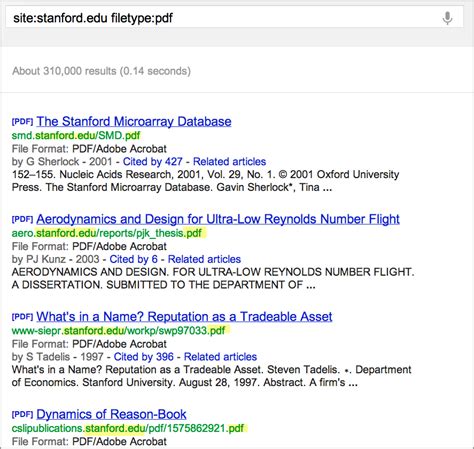Open What's in a Name? Reputation result
The image size is (474, 449).
pos(184,317)
